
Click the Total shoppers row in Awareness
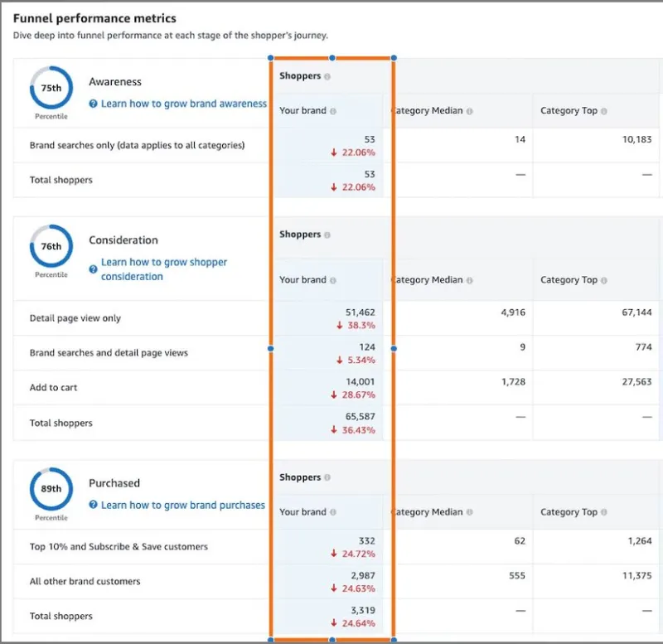(60, 180)
